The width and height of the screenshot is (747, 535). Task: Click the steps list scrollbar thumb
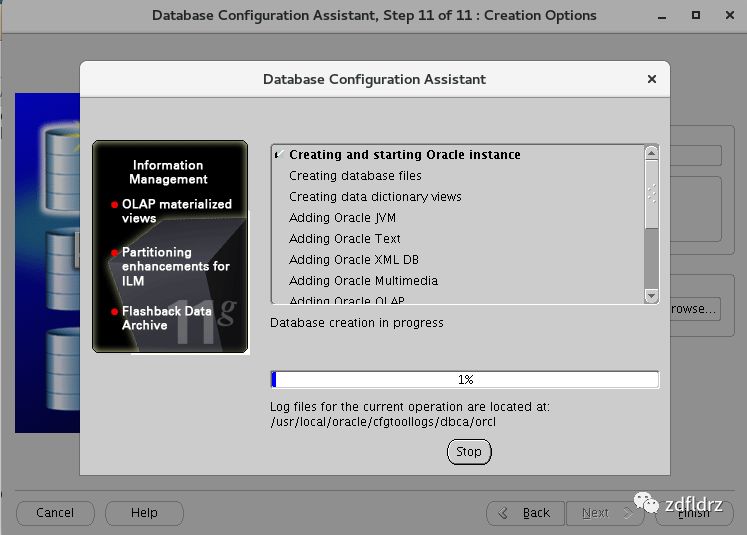[x=651, y=194]
